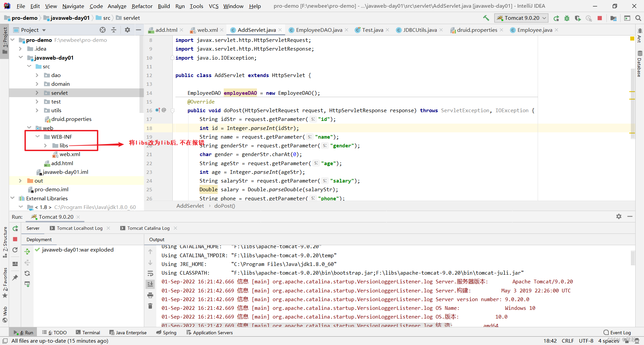Viewport: 644px width, 345px height.
Task: Open Run panel settings gear
Action: pos(619,216)
